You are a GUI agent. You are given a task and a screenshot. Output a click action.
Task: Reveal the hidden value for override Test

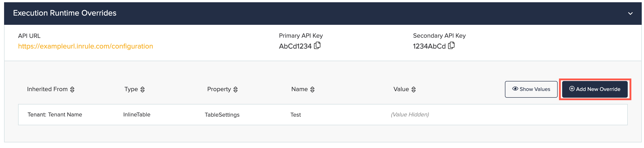531,89
